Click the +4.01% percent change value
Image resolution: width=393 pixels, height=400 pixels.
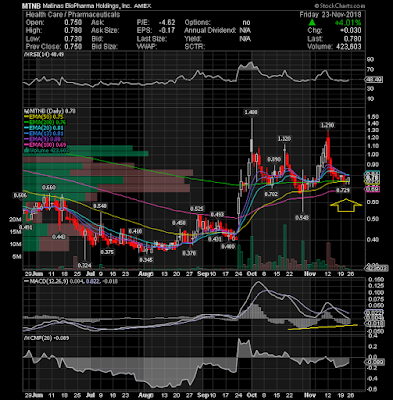pos(348,23)
